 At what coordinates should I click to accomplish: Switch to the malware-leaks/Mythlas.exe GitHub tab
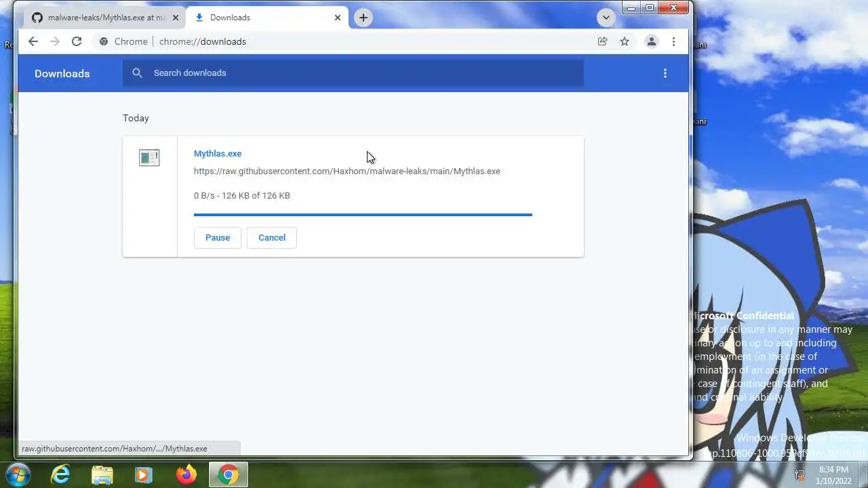coord(104,18)
